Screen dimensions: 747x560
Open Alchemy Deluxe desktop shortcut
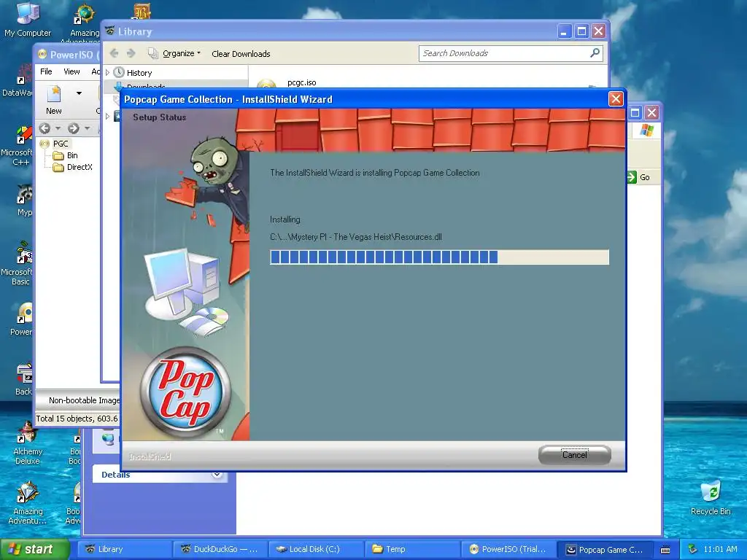pos(28,443)
